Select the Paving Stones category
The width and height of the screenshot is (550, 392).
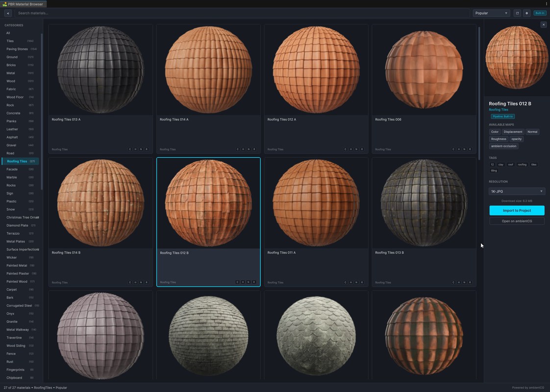(21, 49)
